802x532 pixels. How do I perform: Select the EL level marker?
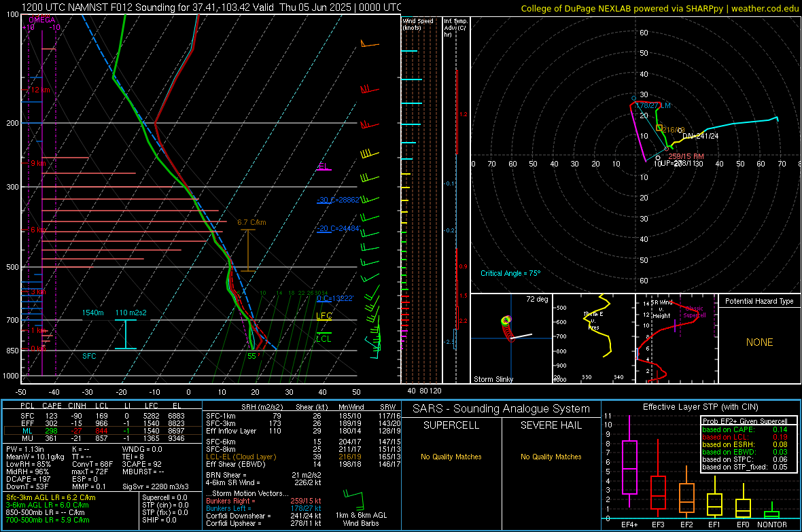[x=324, y=166]
